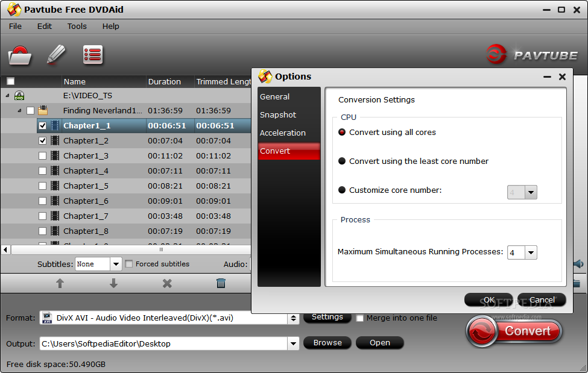
Task: Switch to the General options tab
Action: tap(289, 97)
